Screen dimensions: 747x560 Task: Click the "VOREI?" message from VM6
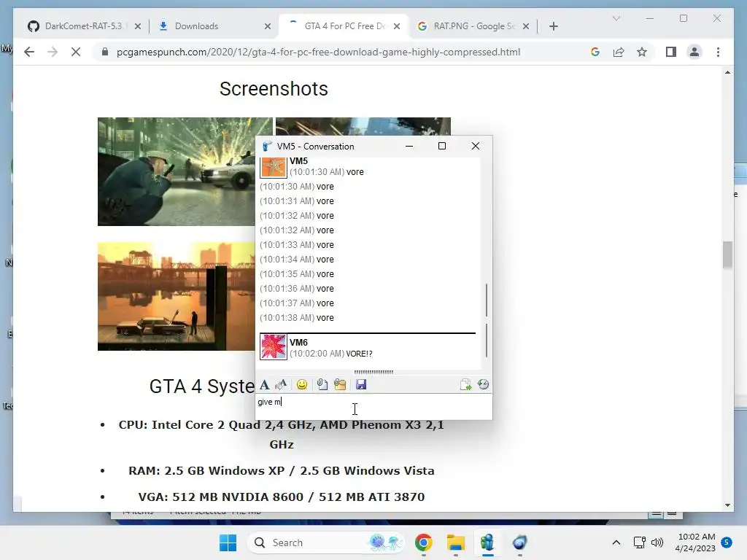click(359, 354)
